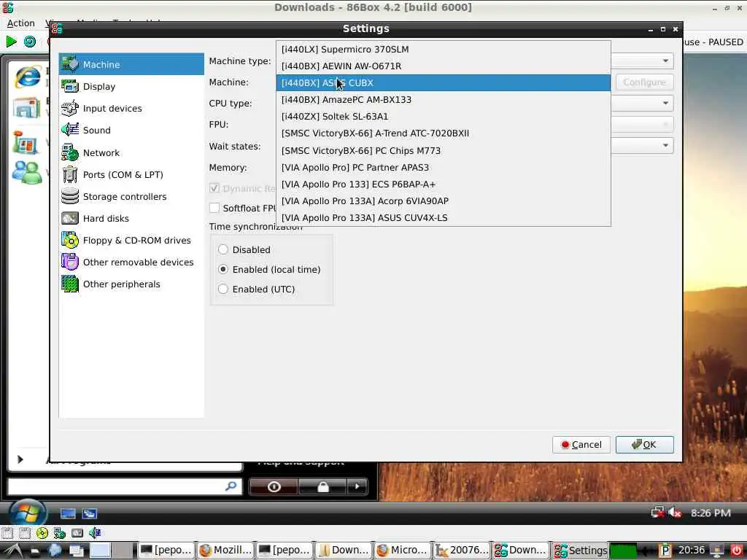Switch to Settings taskbar button
Viewport: 747px width, 560px height.
click(580, 550)
